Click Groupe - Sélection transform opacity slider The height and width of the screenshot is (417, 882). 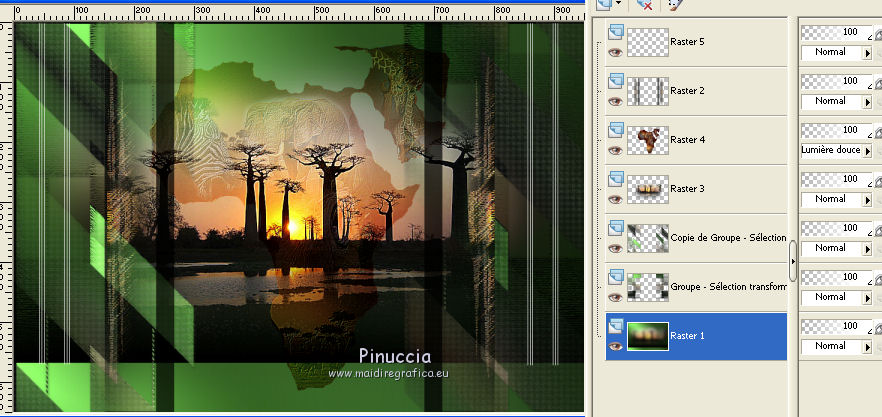[836, 277]
